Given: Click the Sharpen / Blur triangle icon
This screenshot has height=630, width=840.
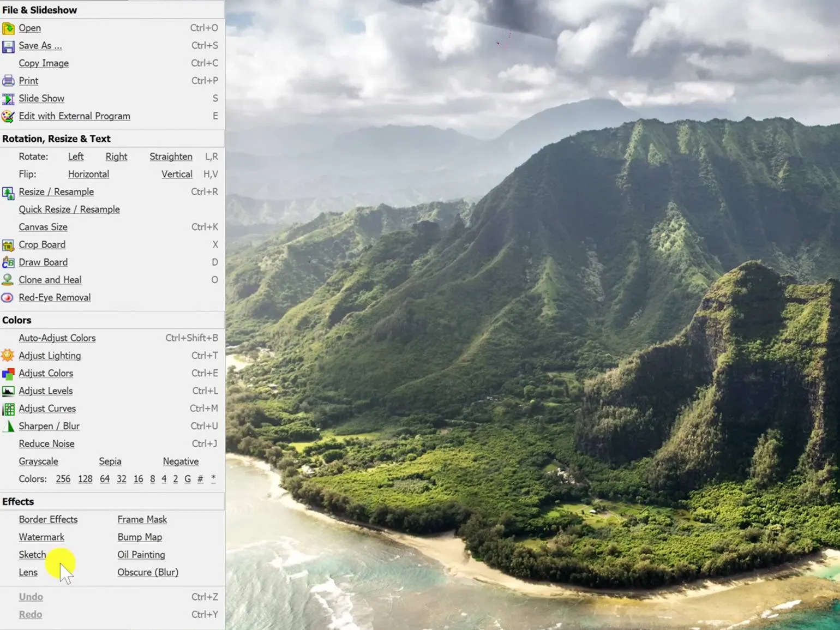Looking at the screenshot, I should tap(8, 426).
